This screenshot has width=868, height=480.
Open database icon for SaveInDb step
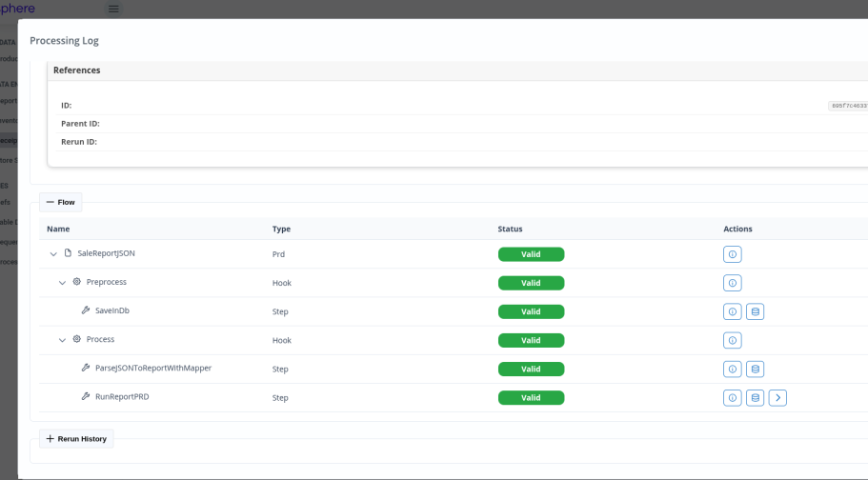755,311
